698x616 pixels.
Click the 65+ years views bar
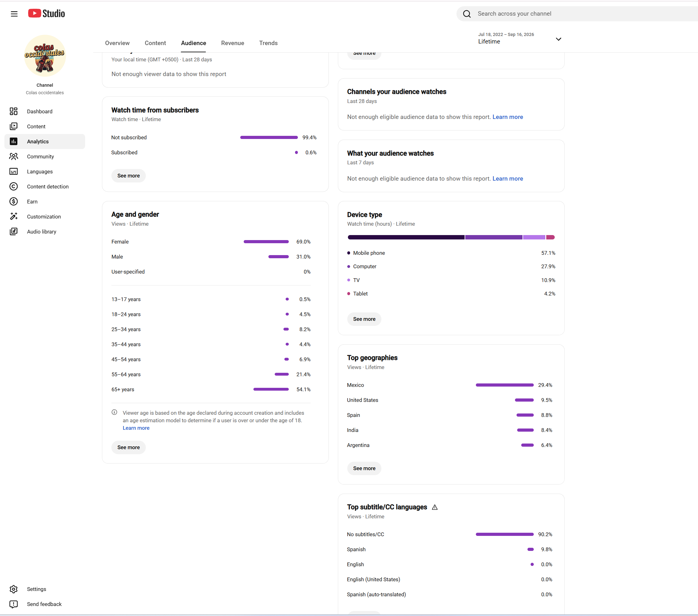click(271, 389)
